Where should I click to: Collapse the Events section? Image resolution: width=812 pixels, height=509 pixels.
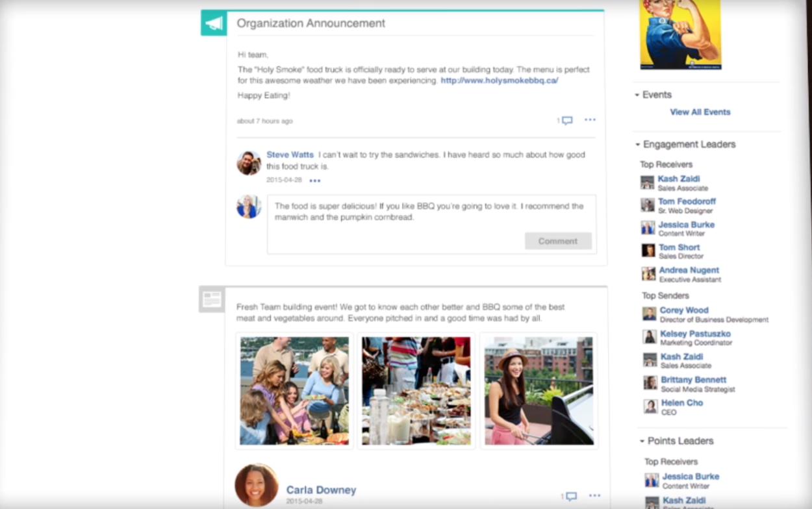pyautogui.click(x=637, y=95)
